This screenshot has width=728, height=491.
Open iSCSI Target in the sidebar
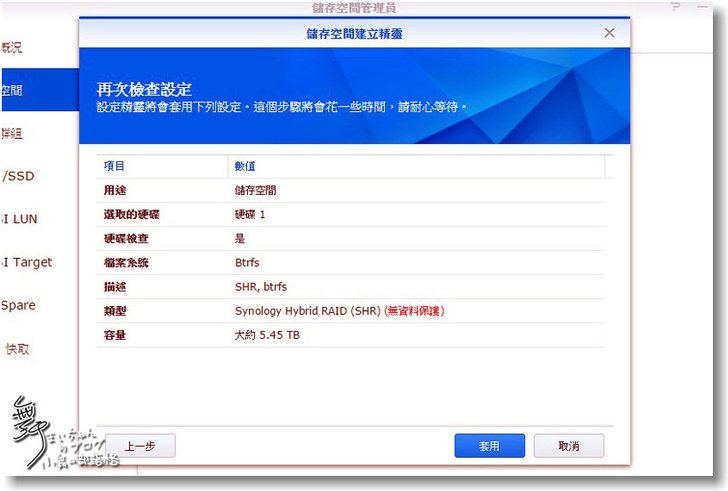coord(26,262)
